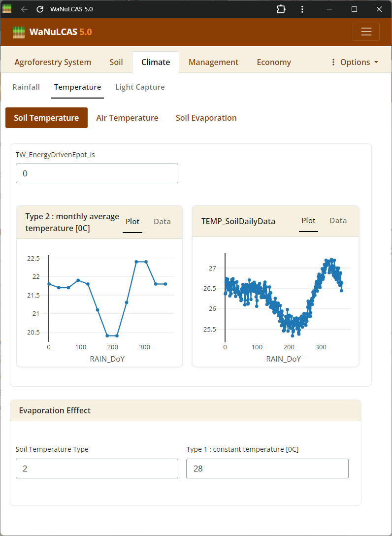This screenshot has height=536, width=392.
Task: Minimize the WaNuLCAS window
Action: pos(329,9)
